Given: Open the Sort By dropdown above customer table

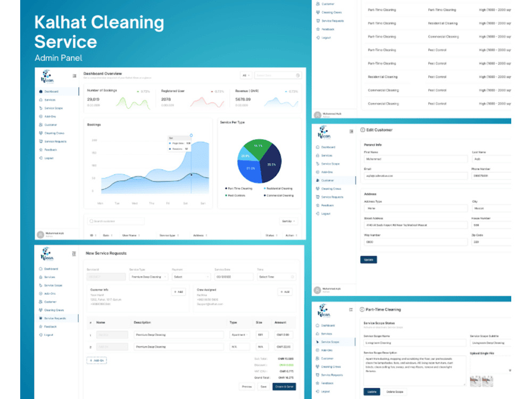Looking at the screenshot, I should pos(288,221).
